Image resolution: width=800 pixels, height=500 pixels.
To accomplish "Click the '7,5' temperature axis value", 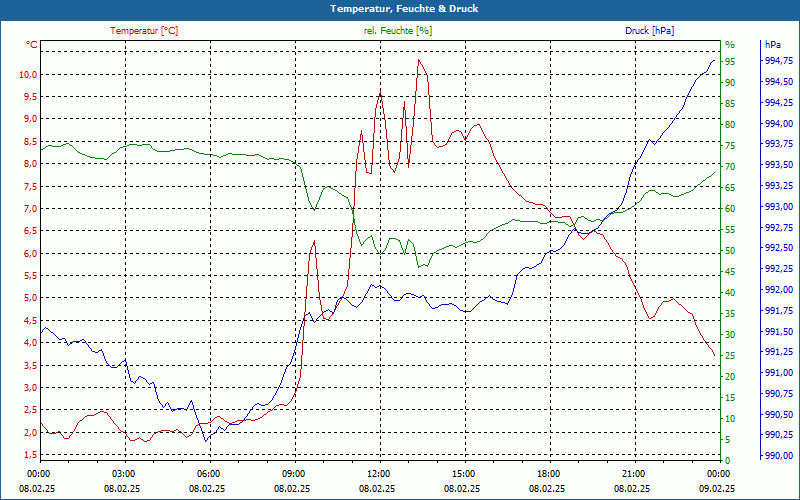I will pos(31,186).
